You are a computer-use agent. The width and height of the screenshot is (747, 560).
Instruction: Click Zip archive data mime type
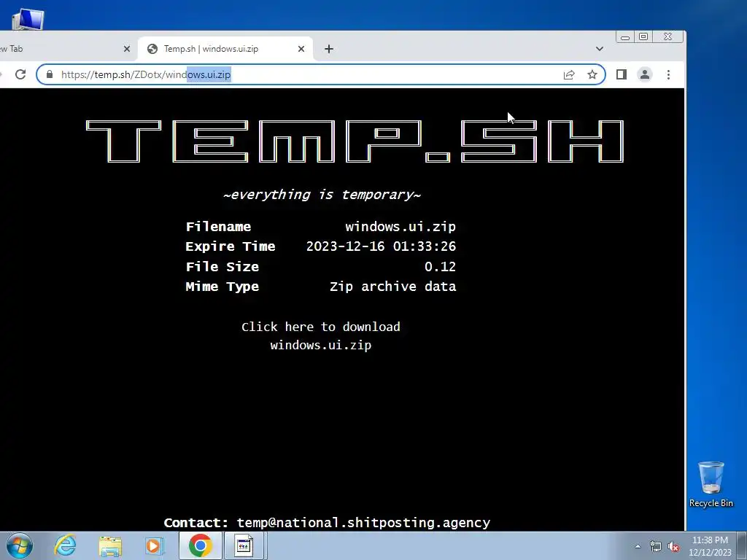[392, 286]
